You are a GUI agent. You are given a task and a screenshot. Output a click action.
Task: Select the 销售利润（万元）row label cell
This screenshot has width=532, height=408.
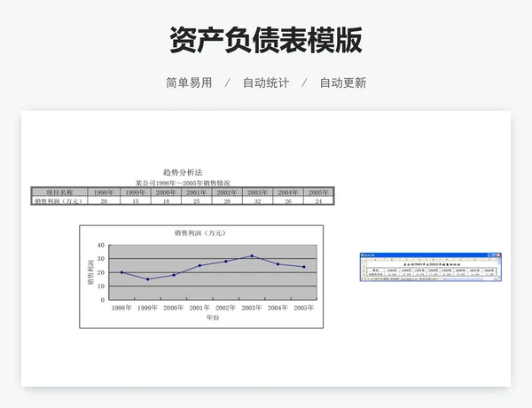click(59, 201)
